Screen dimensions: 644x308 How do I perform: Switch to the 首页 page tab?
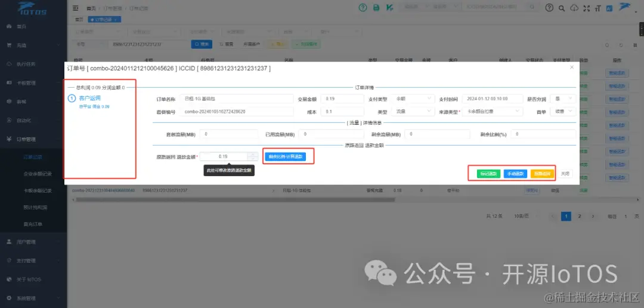pos(79,19)
